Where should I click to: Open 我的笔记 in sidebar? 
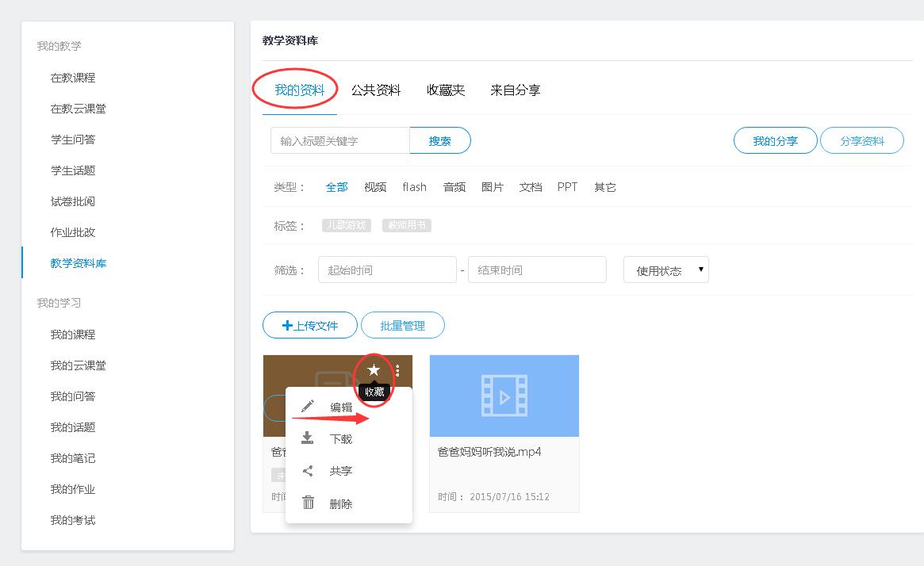click(72, 458)
